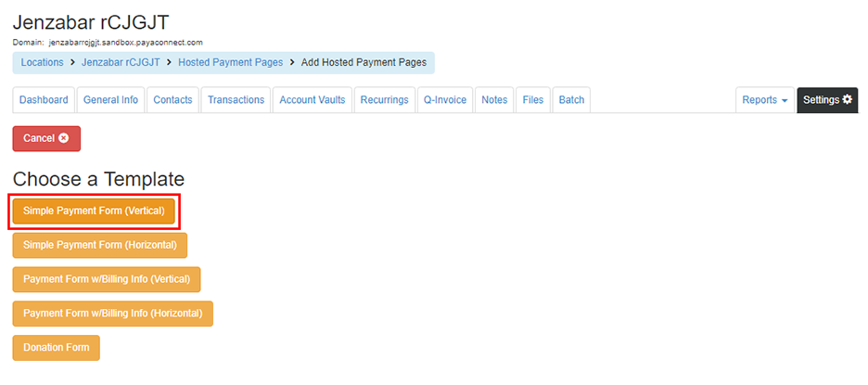
Task: Open Jenzabar rCJGJT breadcrumb link
Action: tap(121, 62)
